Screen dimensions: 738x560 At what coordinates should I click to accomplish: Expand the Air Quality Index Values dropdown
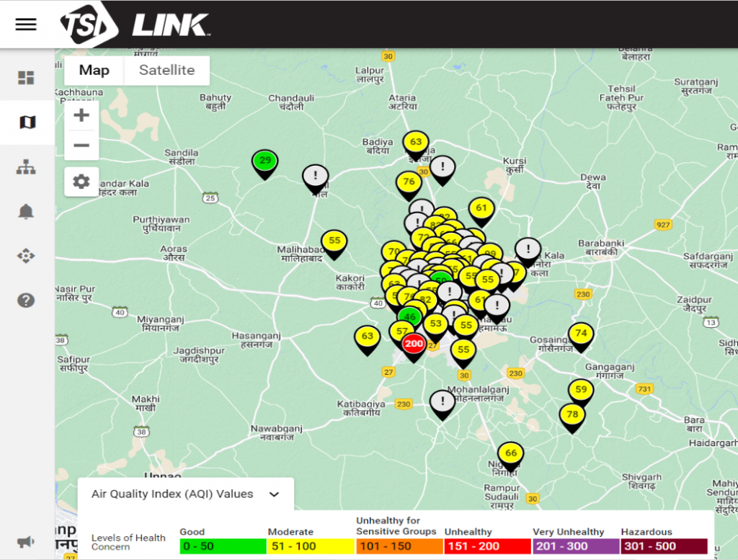[273, 494]
